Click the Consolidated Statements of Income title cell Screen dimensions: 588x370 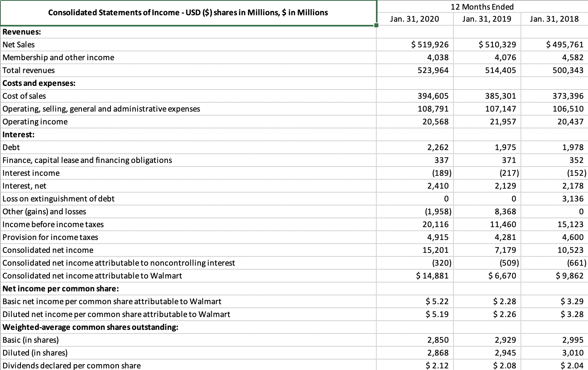click(188, 12)
